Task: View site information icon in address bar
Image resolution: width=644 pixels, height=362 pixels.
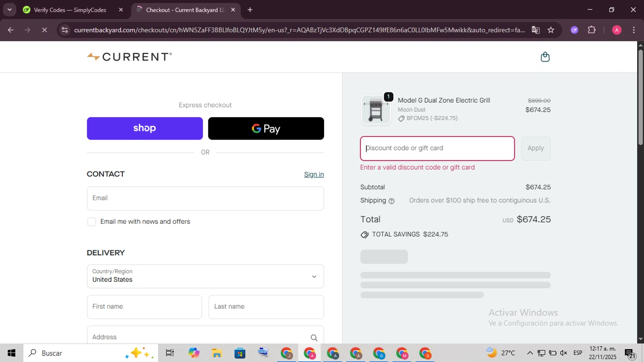Action: click(x=64, y=30)
